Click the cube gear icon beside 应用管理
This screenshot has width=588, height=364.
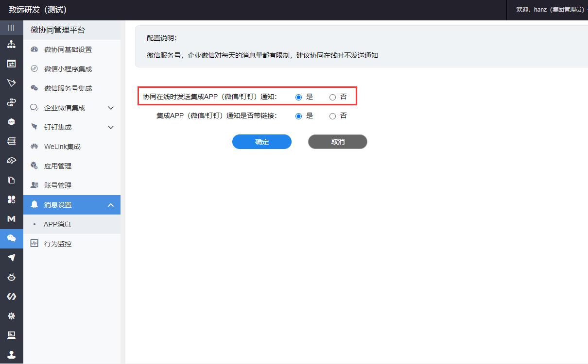[34, 166]
